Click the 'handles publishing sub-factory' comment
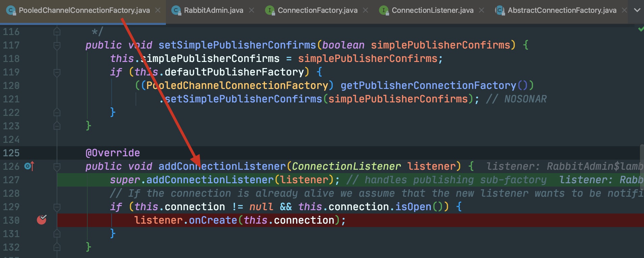 pyautogui.click(x=446, y=180)
